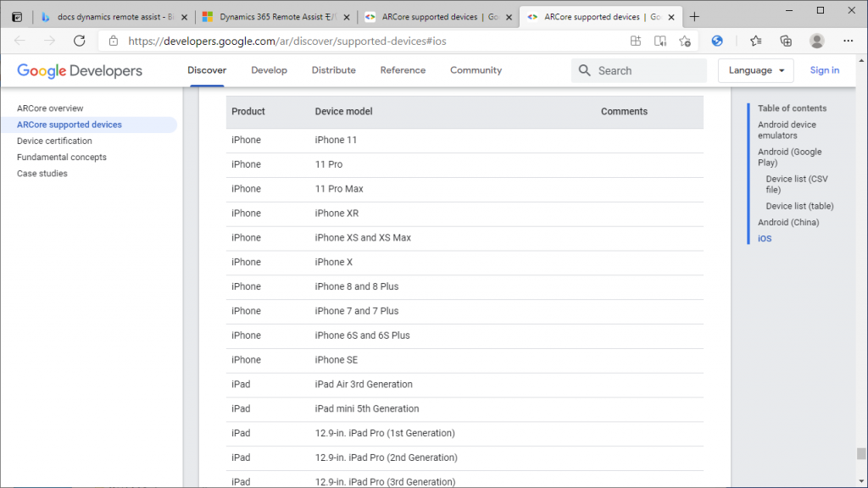
Task: Open a new browser tab
Action: click(694, 17)
